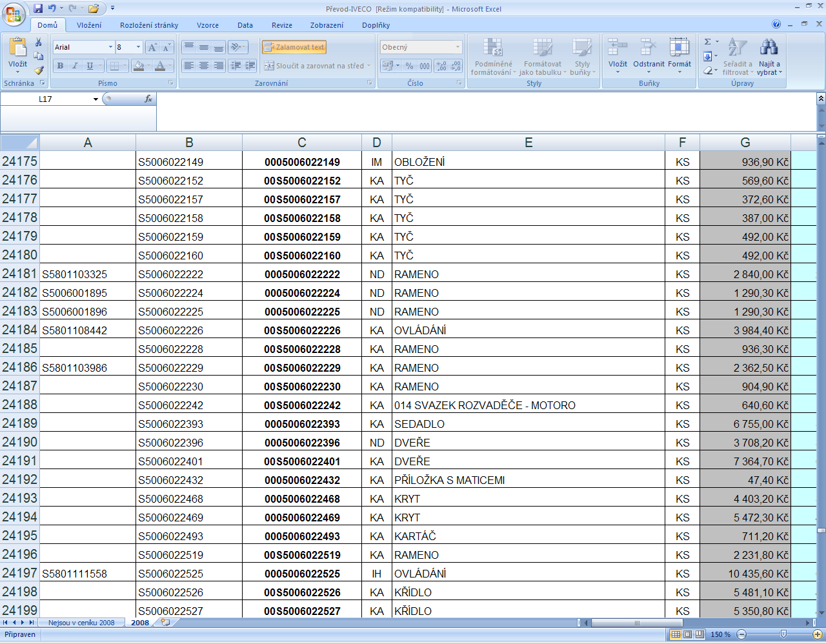
Task: Apply the fill color bucket
Action: click(x=138, y=66)
